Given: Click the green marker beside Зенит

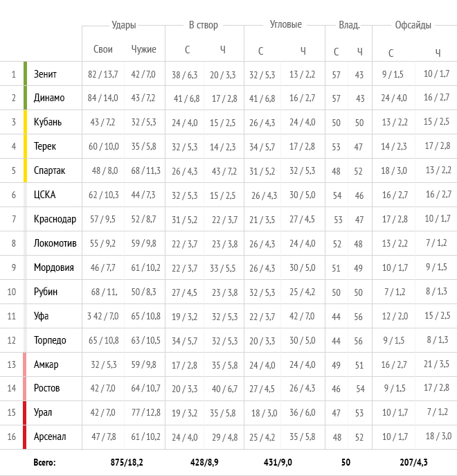Looking at the screenshot, I should pos(25,73).
